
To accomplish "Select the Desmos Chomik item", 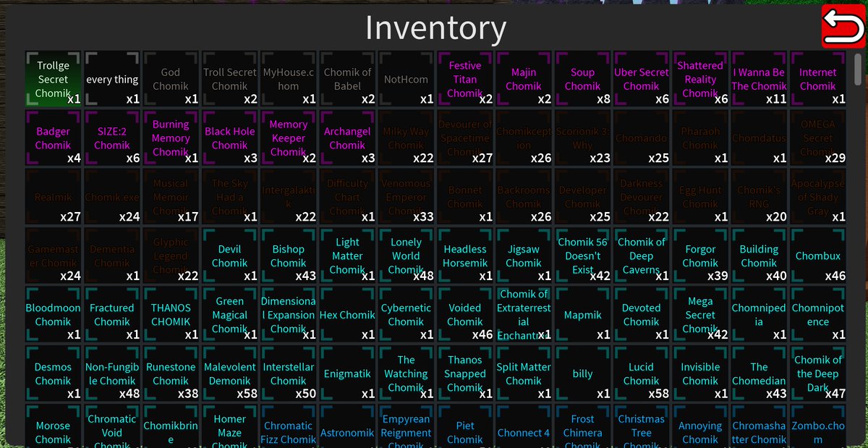I will tap(54, 373).
